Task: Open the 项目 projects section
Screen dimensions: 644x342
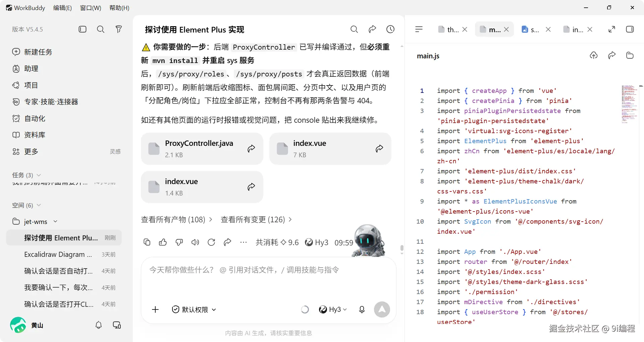Action: pos(25,85)
